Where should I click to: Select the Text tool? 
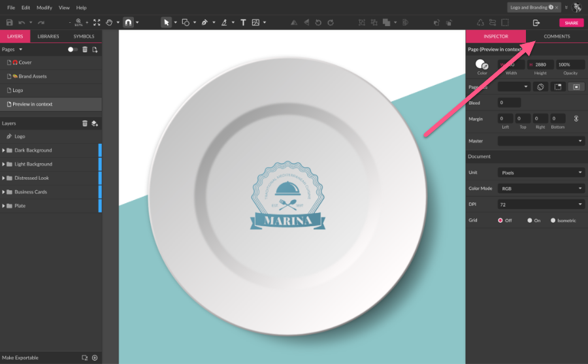[243, 22]
